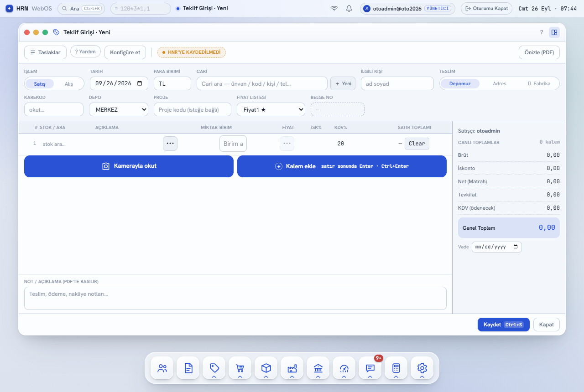Open the price ellipsis menu in row 1
Screen dimensions: 584x392
(287, 144)
